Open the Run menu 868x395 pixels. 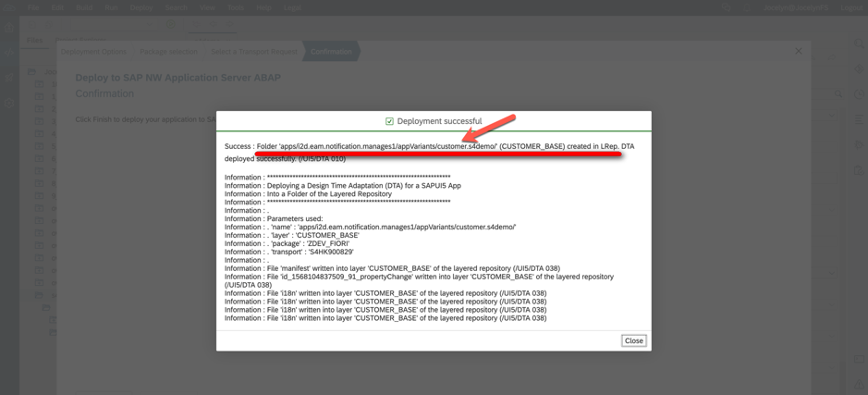pos(112,7)
